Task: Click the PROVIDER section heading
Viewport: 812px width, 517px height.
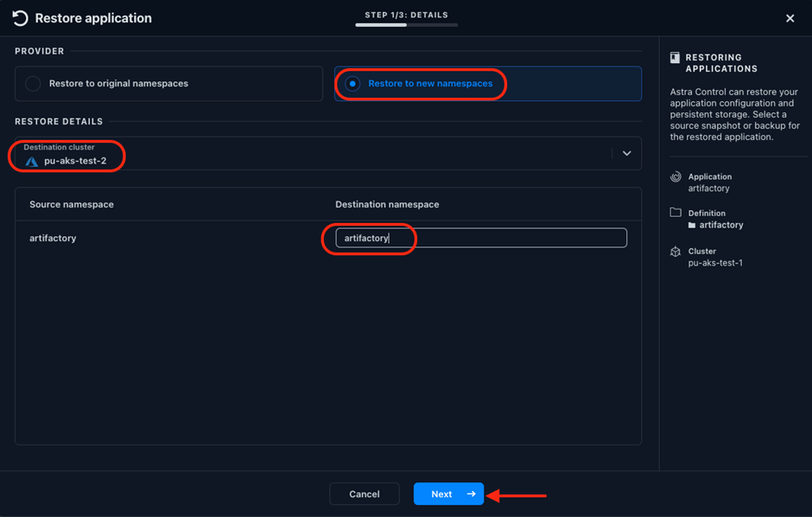Action: click(40, 51)
